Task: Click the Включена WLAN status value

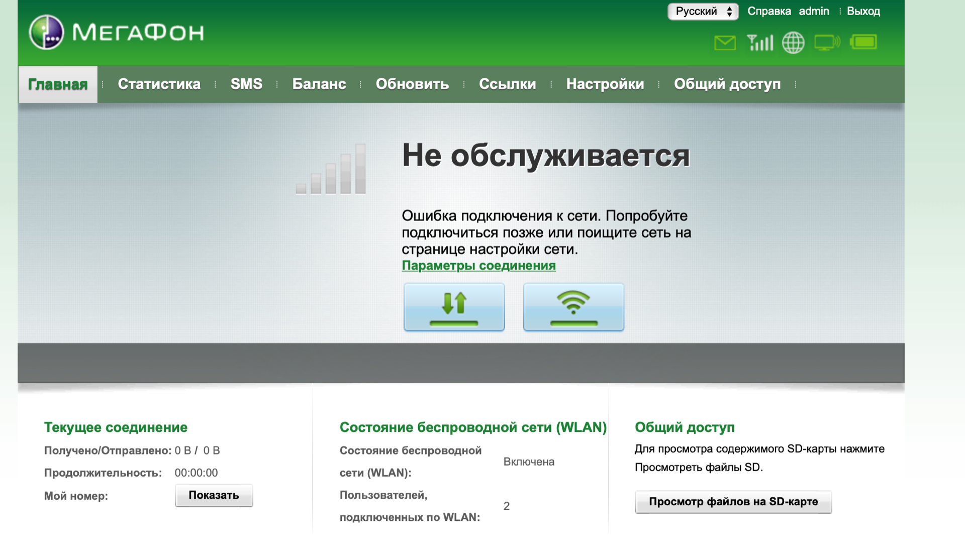Action: (x=529, y=462)
